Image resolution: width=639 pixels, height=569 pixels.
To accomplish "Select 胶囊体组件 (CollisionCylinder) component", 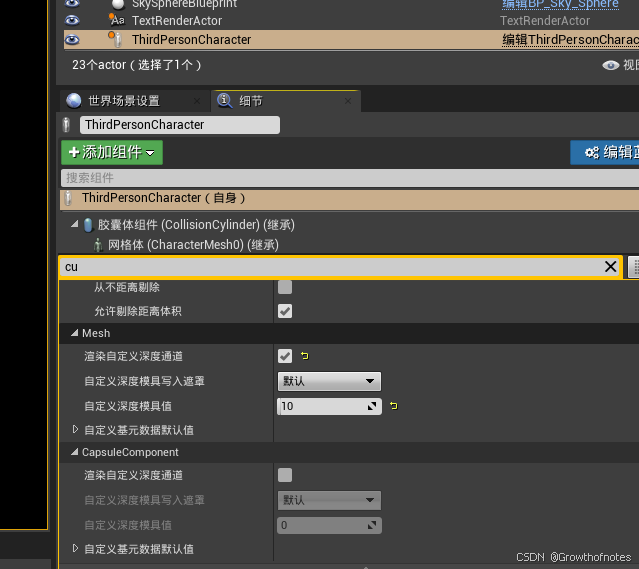I will (x=196, y=225).
